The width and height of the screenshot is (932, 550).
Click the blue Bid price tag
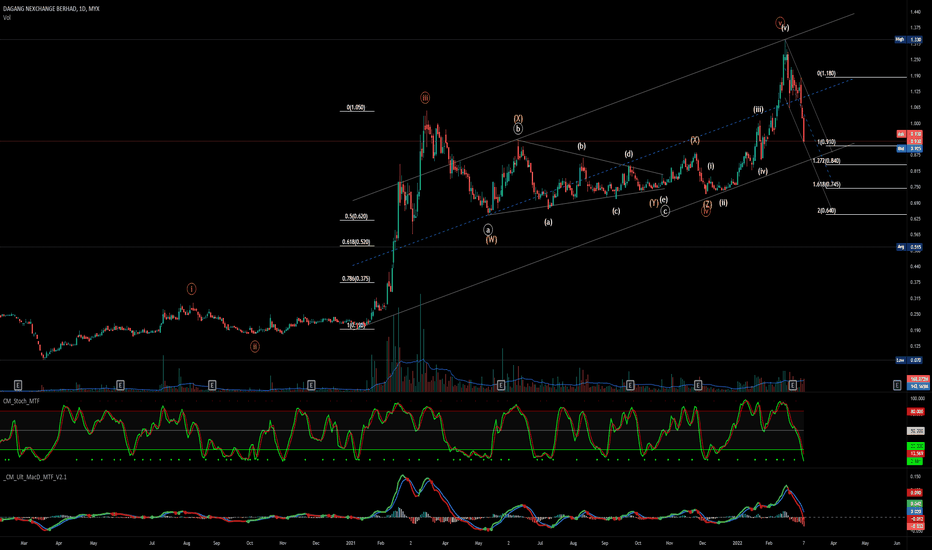(x=909, y=149)
